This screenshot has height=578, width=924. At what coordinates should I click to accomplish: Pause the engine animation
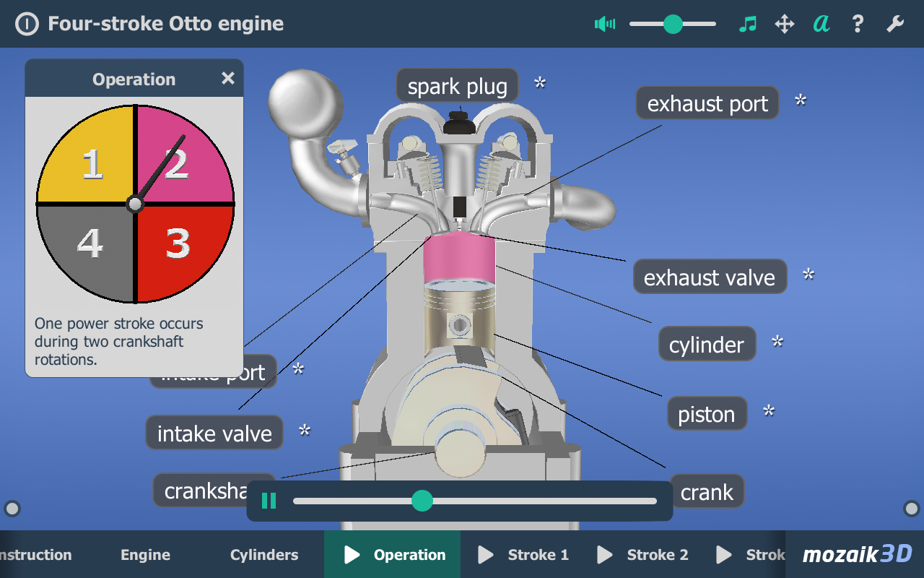tap(268, 500)
